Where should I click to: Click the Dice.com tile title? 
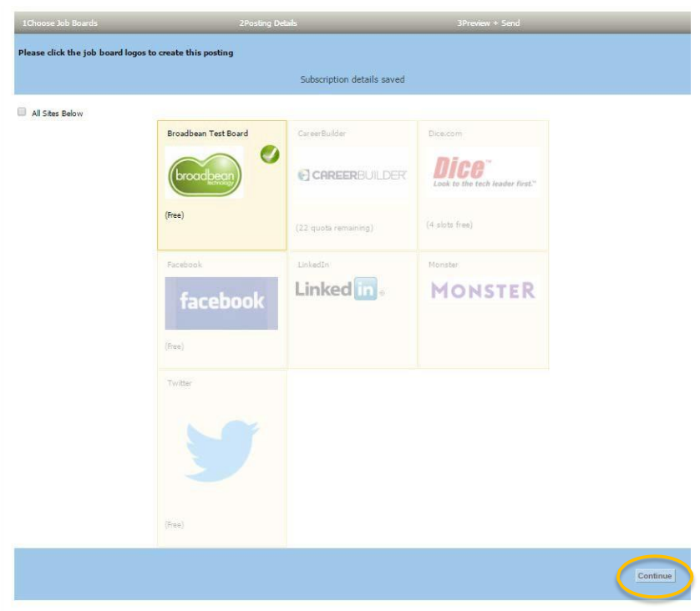coord(445,134)
